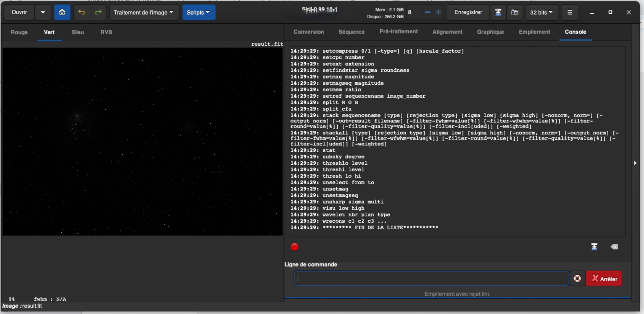Click the Enregistrer button
This screenshot has height=314, width=644.
click(x=468, y=12)
